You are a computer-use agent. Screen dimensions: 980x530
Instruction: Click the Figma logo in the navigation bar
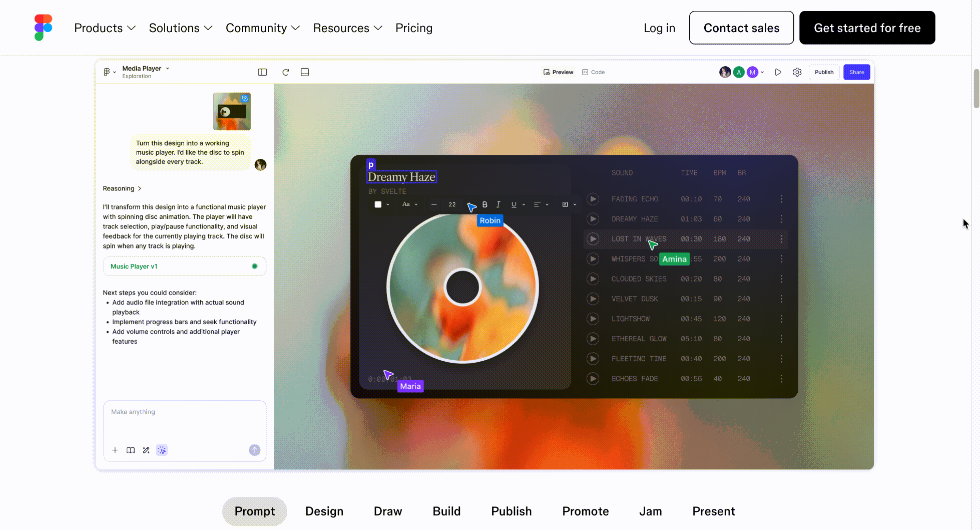click(44, 28)
